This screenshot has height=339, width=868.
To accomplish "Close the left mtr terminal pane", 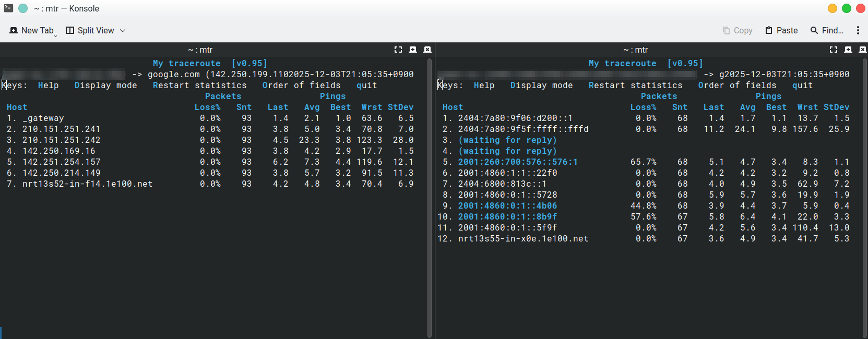I will point(427,50).
